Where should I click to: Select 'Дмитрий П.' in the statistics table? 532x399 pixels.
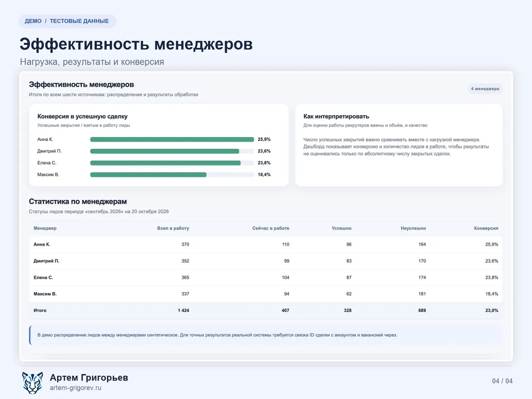pos(47,261)
